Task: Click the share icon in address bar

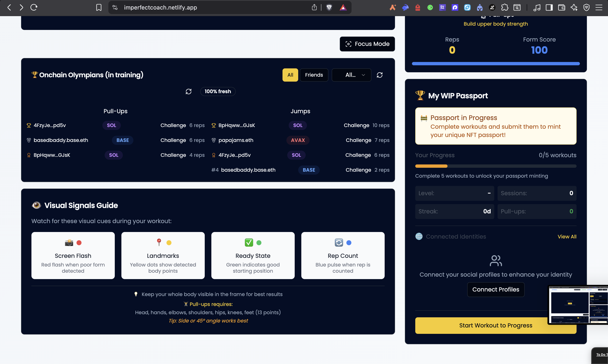Action: click(314, 7)
